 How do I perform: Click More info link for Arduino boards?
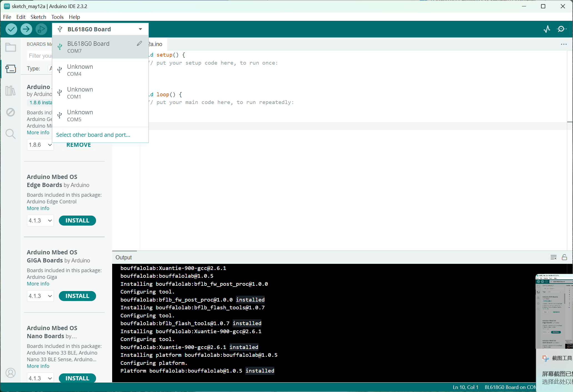coord(38,132)
